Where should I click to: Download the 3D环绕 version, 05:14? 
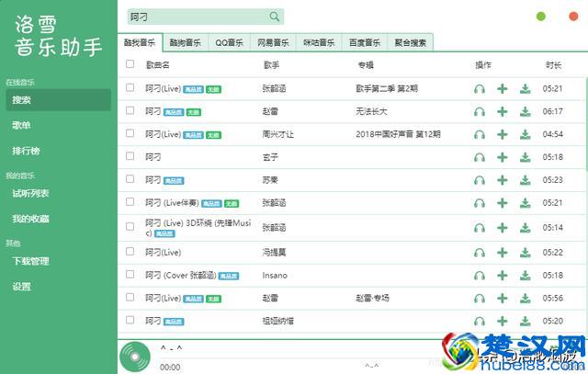coord(525,228)
